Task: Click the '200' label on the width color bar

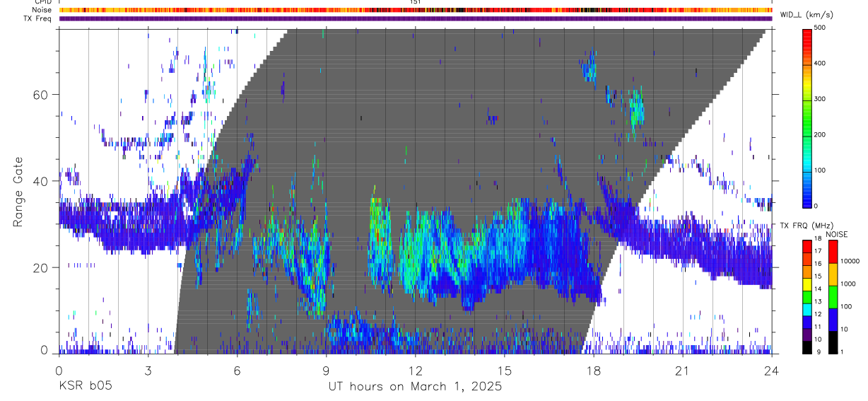Action: click(x=821, y=134)
